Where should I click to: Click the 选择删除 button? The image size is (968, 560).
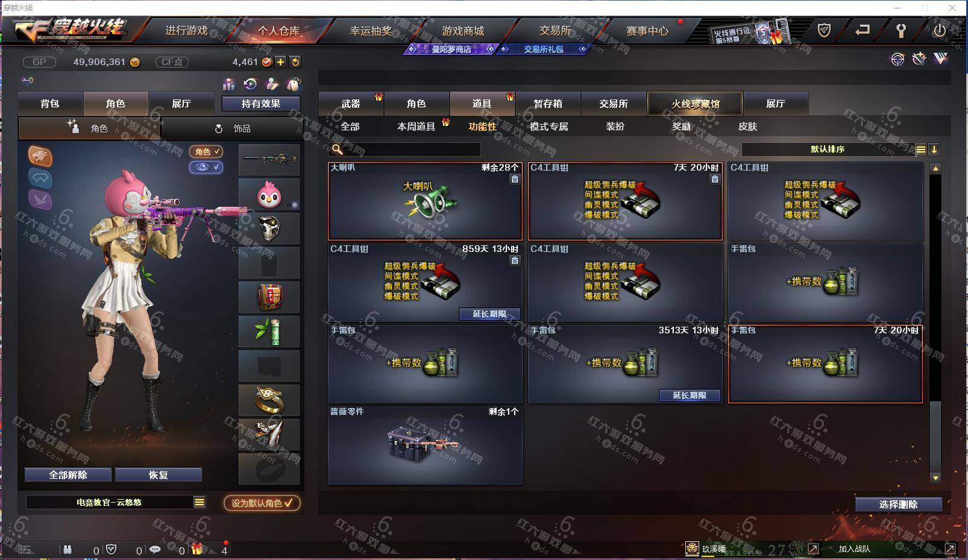pyautogui.click(x=898, y=505)
